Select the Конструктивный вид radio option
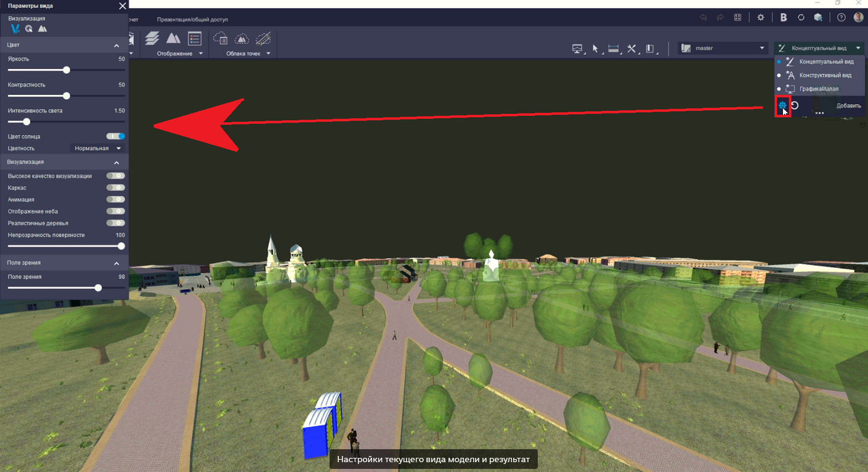Viewport: 868px width, 472px height. coord(825,75)
